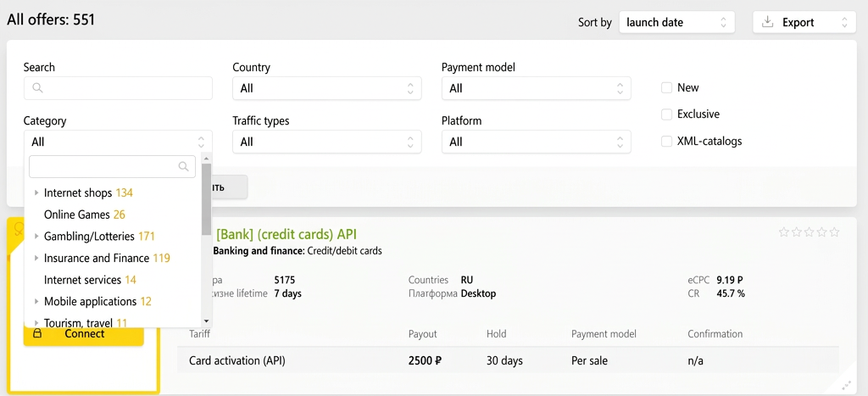Expand the Tourism, travel category arrow

pyautogui.click(x=36, y=322)
